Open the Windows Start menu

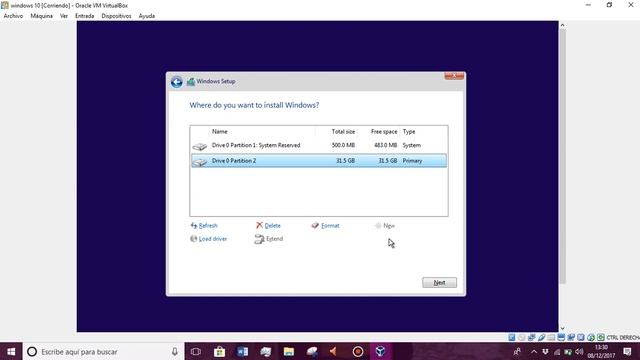coord(11,351)
